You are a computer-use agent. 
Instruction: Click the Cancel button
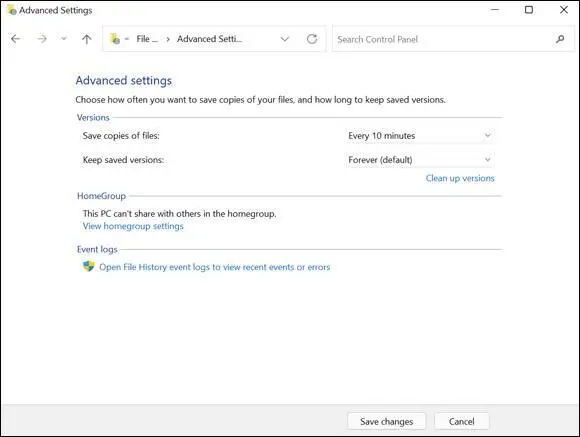pos(462,421)
